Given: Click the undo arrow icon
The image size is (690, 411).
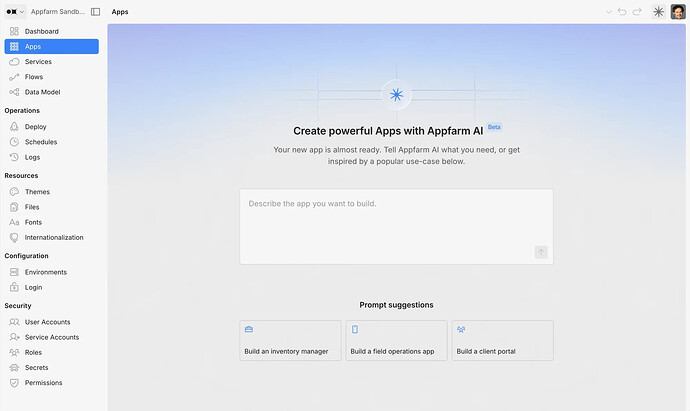Looking at the screenshot, I should tap(622, 12).
